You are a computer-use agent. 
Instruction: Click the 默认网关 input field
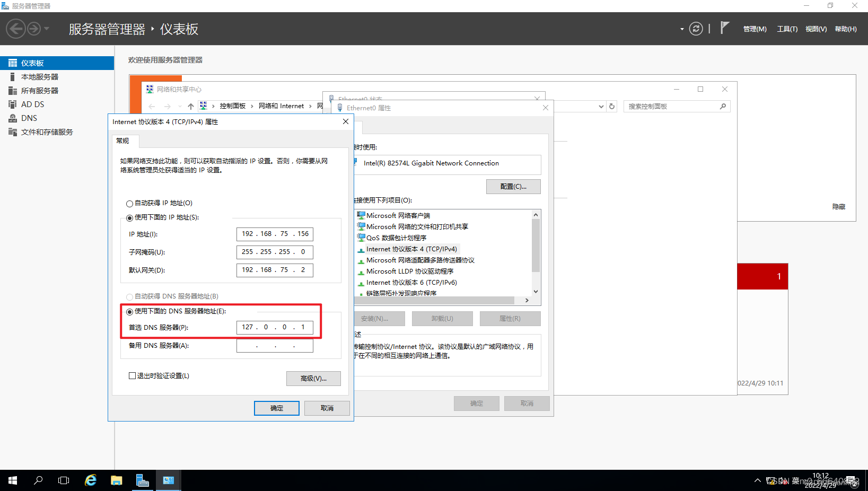(x=275, y=270)
